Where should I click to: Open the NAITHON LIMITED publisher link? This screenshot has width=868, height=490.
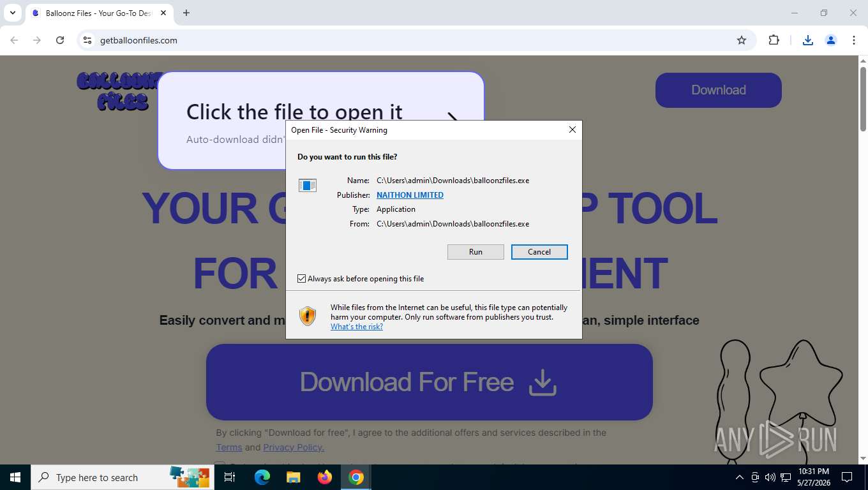tap(410, 195)
